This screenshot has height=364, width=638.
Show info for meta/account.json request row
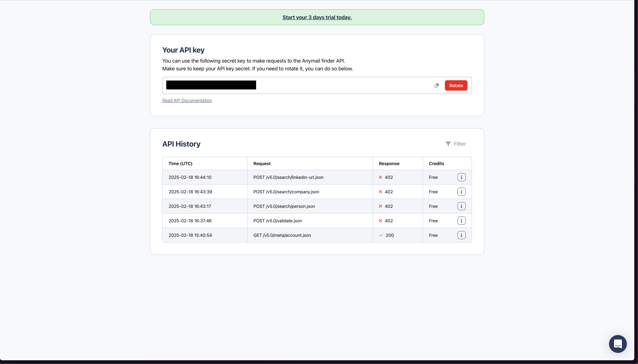click(x=461, y=235)
